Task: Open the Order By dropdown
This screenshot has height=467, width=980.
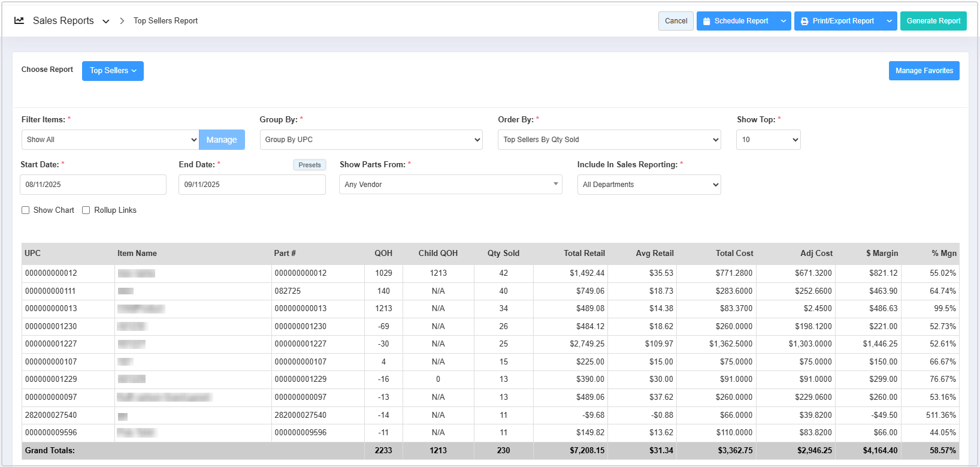Action: coord(609,140)
